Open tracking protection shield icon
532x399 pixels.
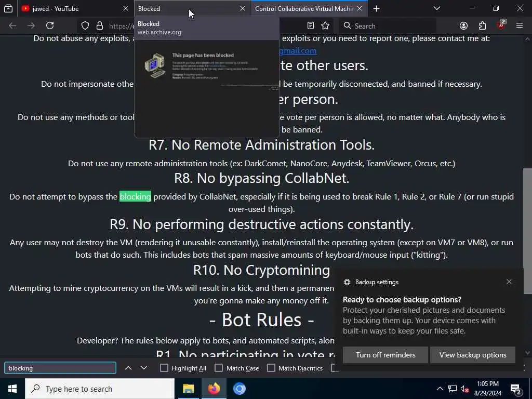[x=85, y=26]
